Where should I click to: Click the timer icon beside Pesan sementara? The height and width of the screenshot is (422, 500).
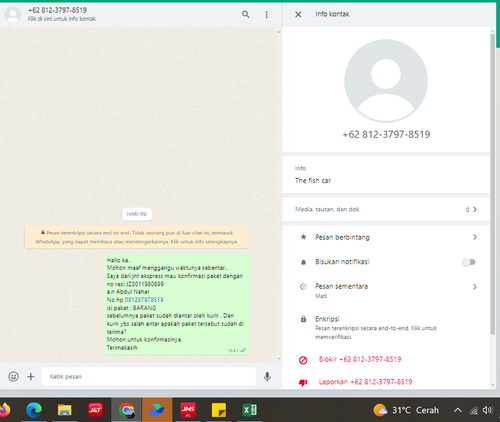point(303,287)
